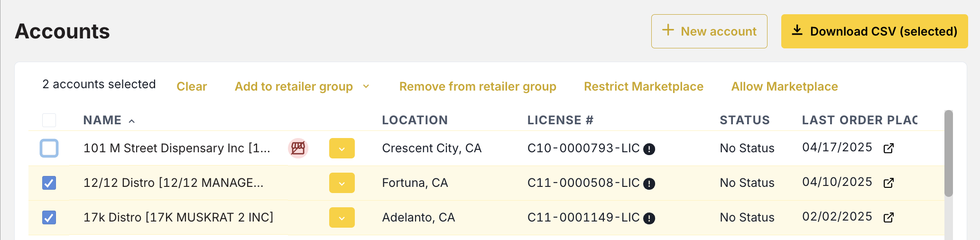Click info icon next to license C11-0000508-LIC

click(649, 184)
